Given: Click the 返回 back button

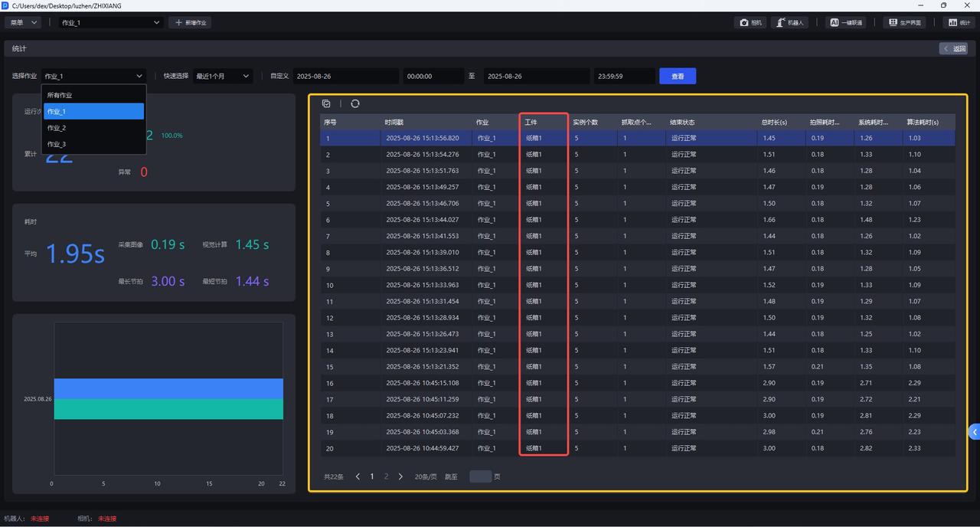Looking at the screenshot, I should point(955,48).
